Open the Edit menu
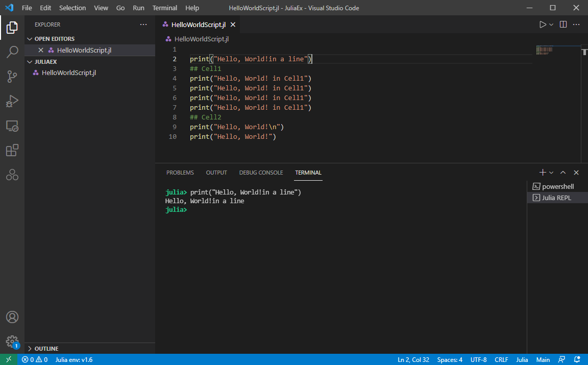Image resolution: width=588 pixels, height=365 pixels. coord(45,8)
